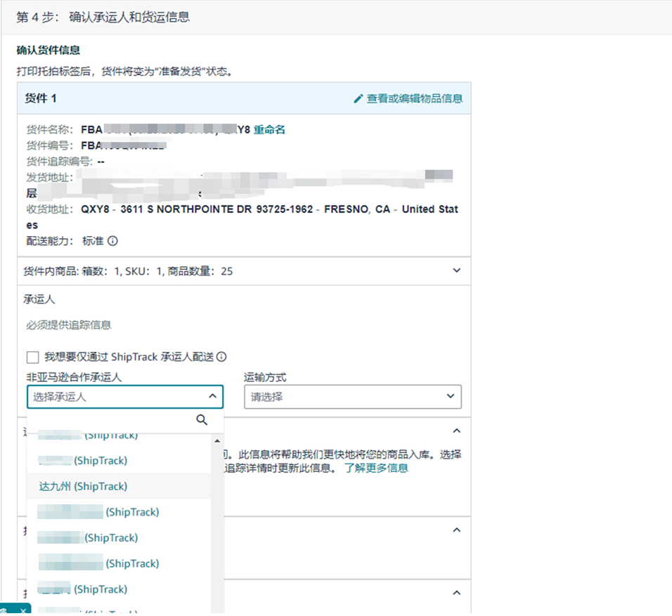Expand the 货件内商品 section chevron
Viewport: 672px width, 616px height.
pos(456,270)
